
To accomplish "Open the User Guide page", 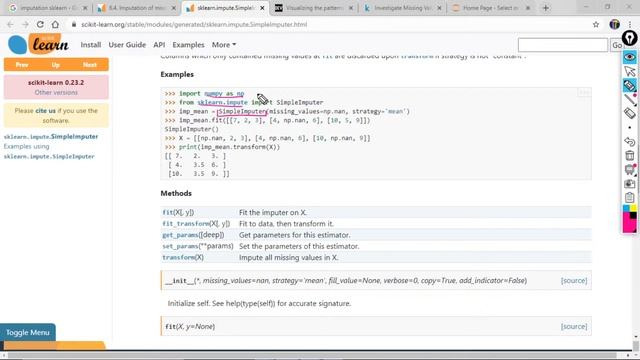I will [x=127, y=45].
